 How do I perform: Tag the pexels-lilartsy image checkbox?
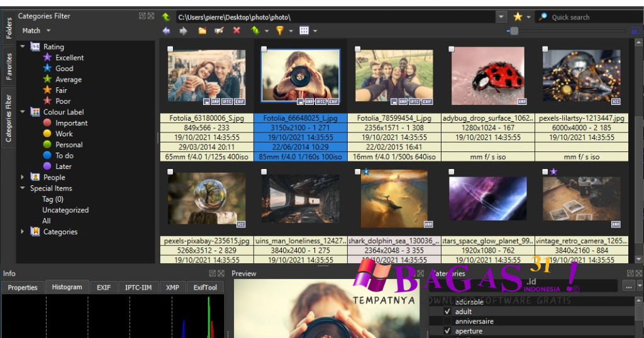545,49
